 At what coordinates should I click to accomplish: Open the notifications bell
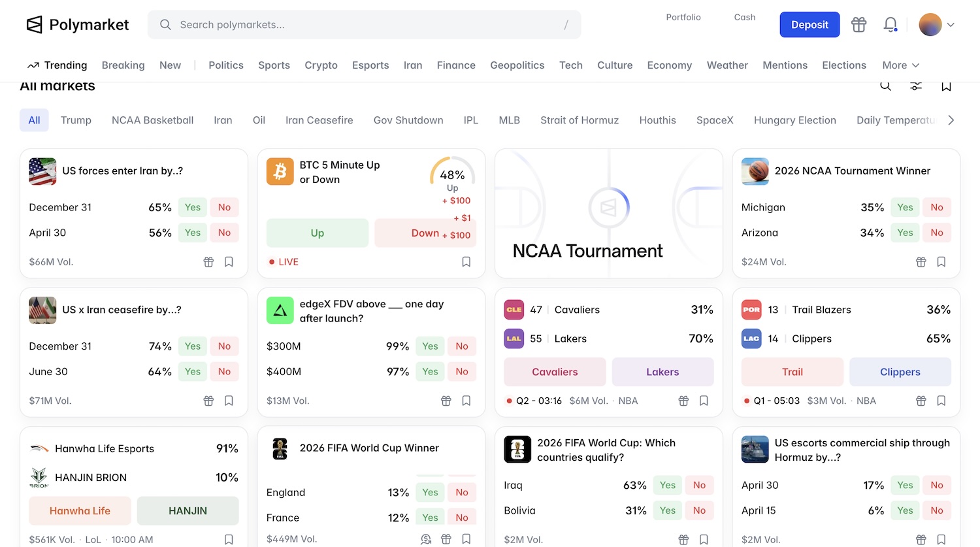(890, 25)
